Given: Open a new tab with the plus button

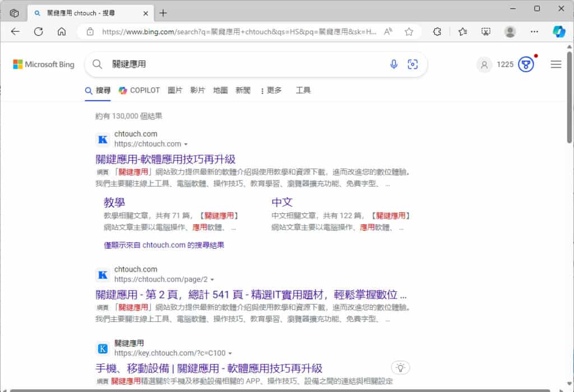Looking at the screenshot, I should tap(163, 13).
